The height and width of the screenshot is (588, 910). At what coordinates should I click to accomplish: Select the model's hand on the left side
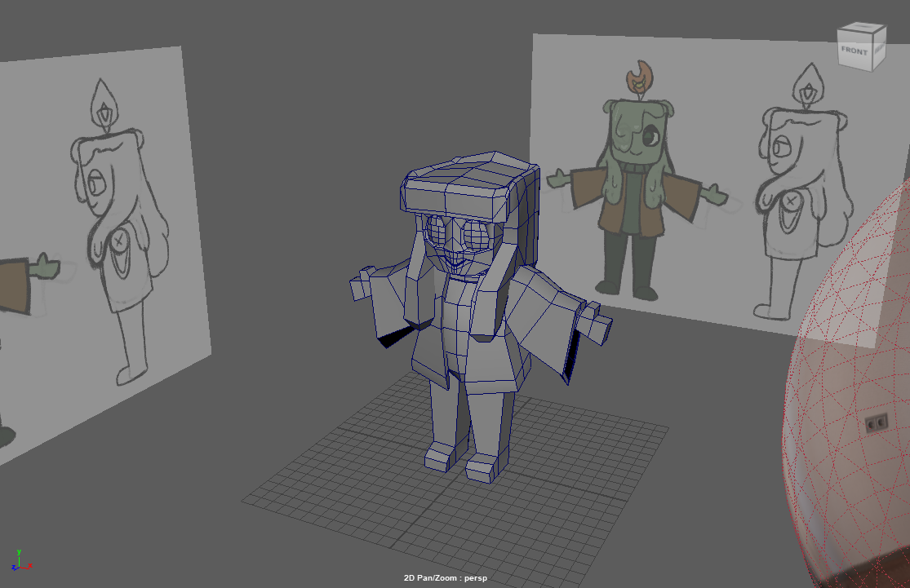point(362,288)
